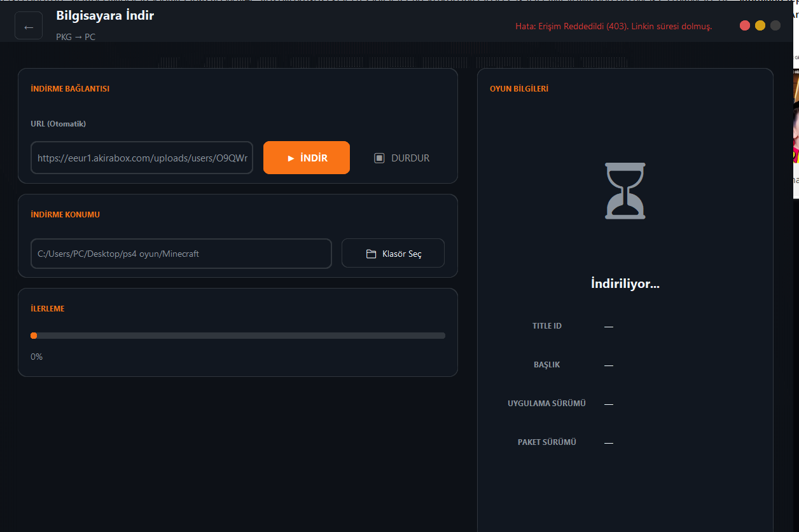Open folder picker via Klasör Seç text
The image size is (799, 532).
click(401, 254)
